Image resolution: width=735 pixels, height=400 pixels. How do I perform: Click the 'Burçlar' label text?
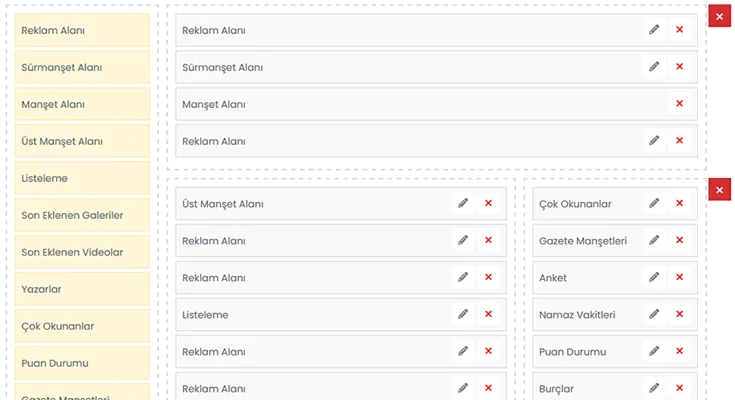[556, 389]
